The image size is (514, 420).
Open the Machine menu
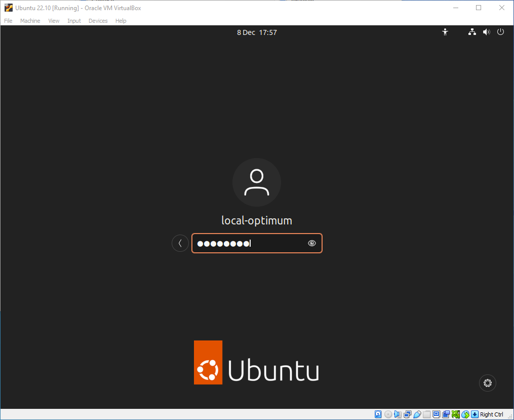coord(30,21)
